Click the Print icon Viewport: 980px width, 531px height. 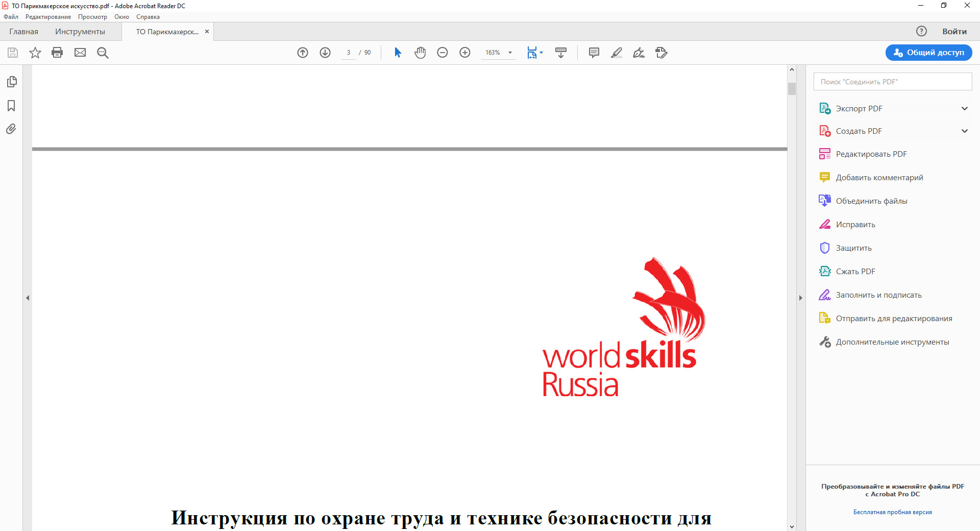[x=57, y=53]
